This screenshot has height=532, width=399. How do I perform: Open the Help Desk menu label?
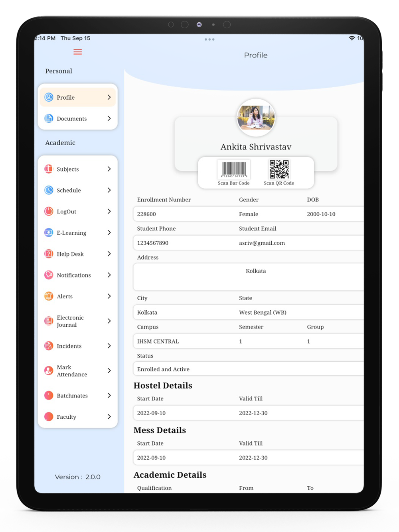point(70,254)
